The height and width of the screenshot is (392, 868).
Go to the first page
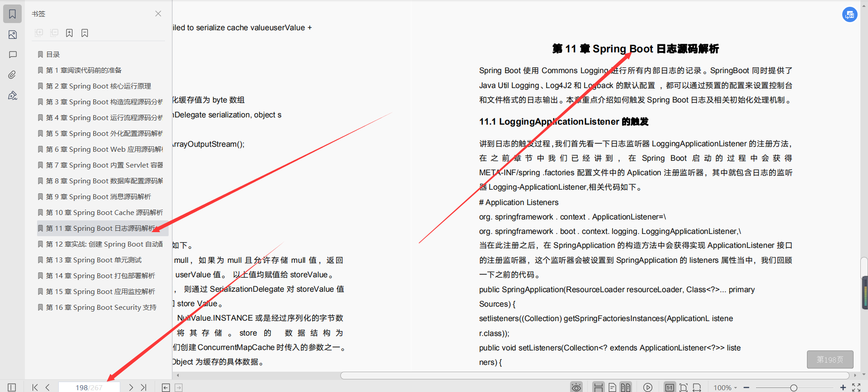coord(35,387)
